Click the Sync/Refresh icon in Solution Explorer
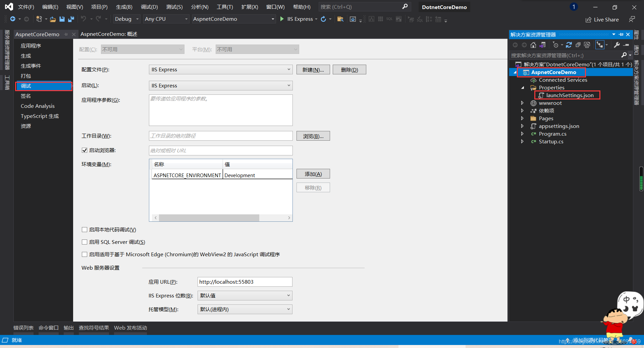The image size is (644, 348). pos(569,45)
